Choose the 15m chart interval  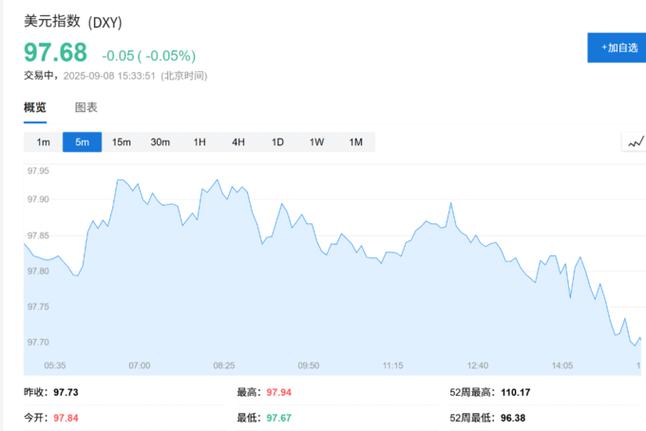122,142
